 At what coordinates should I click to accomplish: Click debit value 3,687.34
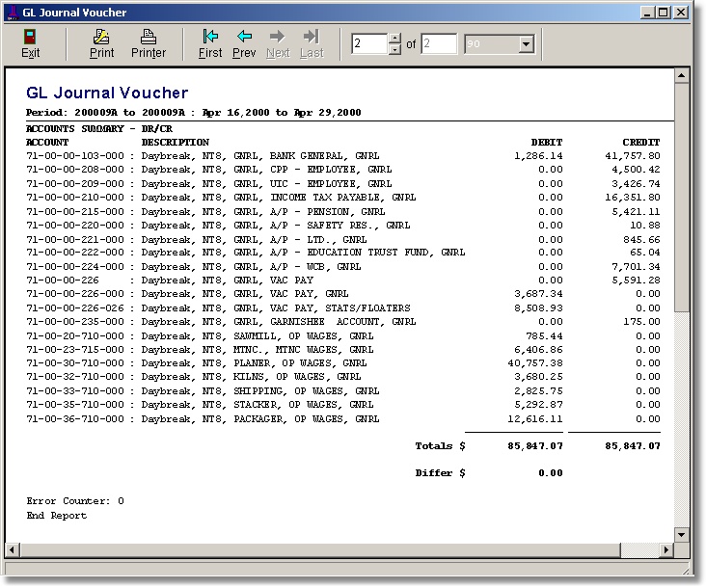click(x=538, y=294)
